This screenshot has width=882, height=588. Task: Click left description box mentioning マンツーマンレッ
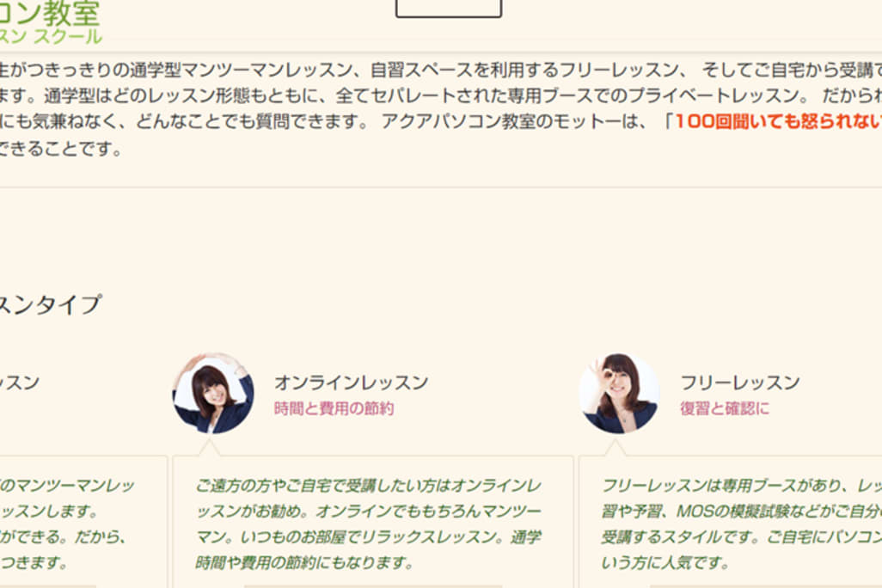coord(83,522)
